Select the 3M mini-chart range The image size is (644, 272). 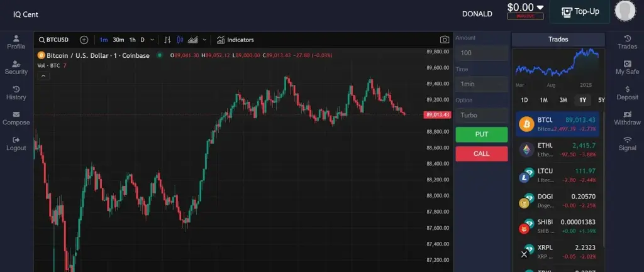click(563, 100)
